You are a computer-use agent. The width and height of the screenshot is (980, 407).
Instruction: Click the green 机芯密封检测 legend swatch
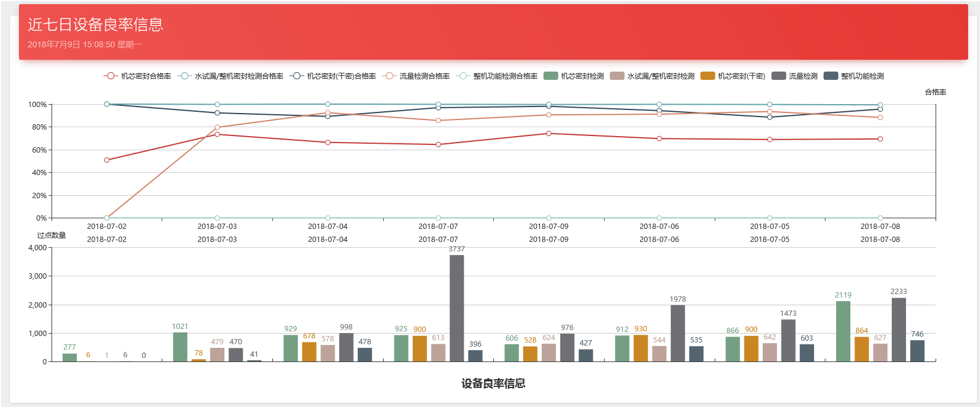click(551, 76)
